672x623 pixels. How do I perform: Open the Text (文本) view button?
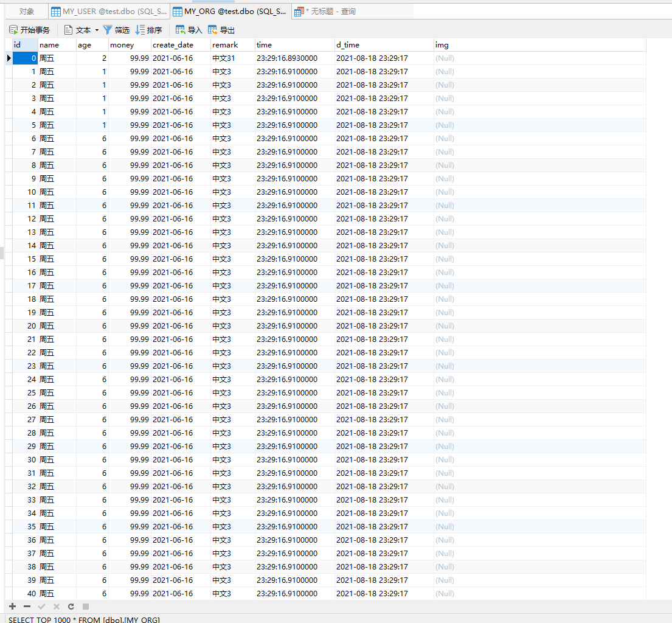tap(77, 30)
